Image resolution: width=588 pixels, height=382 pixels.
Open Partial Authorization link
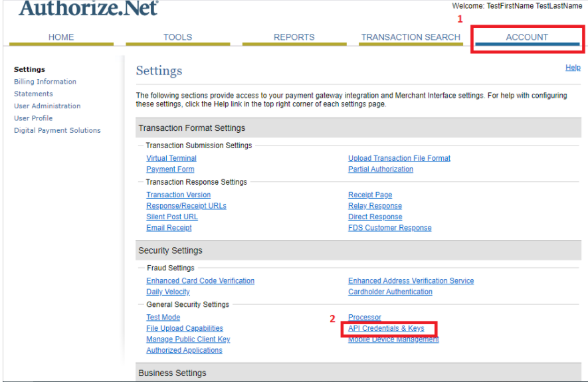tap(381, 169)
